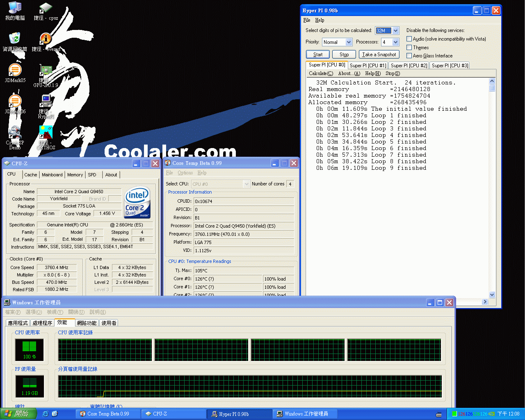This screenshot has width=525, height=420.
Task: Open the everest shortcut desktop icon
Action: point(46,42)
